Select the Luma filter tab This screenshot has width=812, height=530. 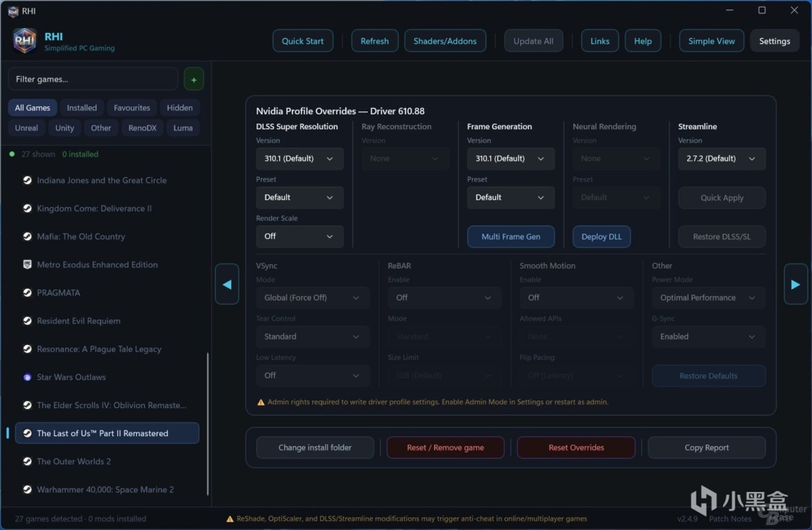[183, 127]
